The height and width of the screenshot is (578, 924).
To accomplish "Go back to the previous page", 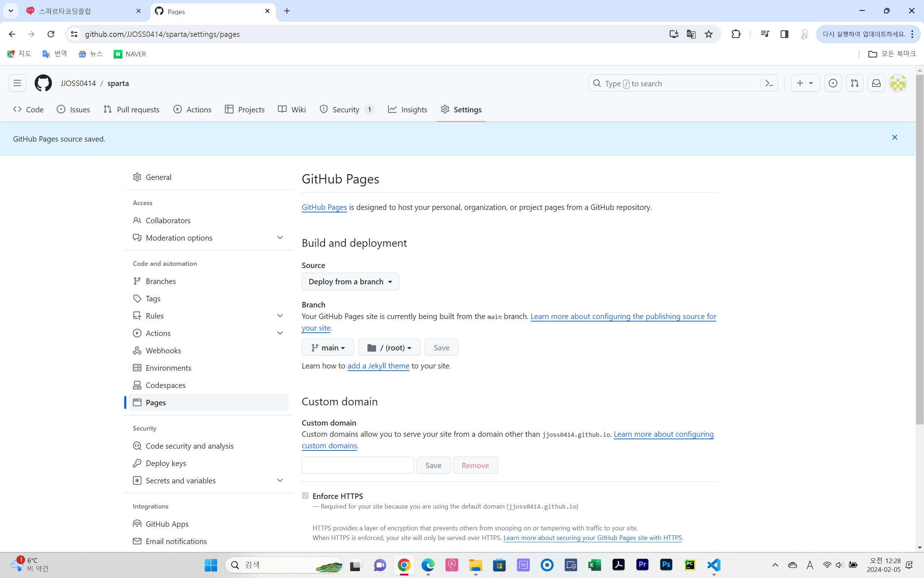I will tap(12, 34).
